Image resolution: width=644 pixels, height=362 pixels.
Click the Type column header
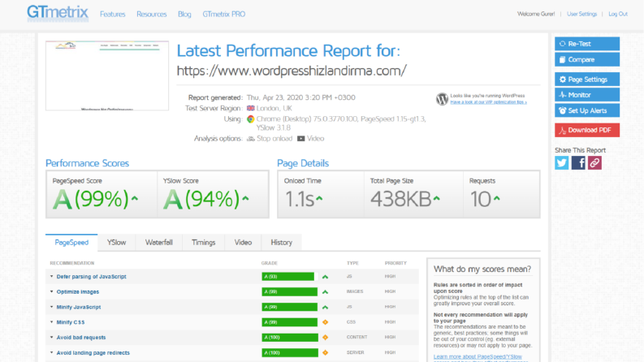pos(352,263)
